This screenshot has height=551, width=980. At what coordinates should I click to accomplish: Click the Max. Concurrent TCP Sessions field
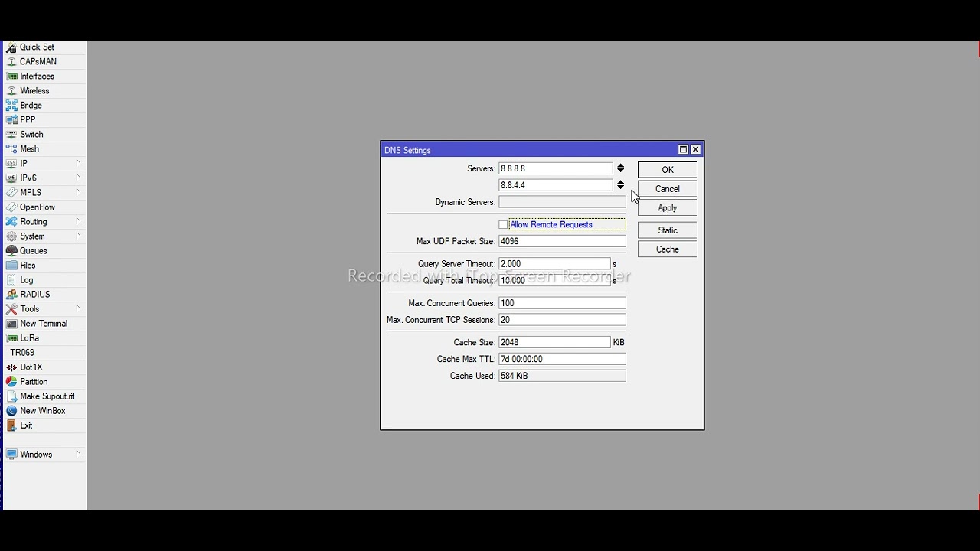562,320
